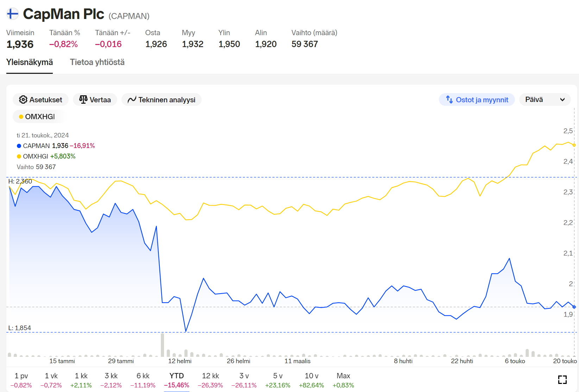Click the L: 1,854 low label
The width and height of the screenshot is (579, 392).
click(x=20, y=328)
